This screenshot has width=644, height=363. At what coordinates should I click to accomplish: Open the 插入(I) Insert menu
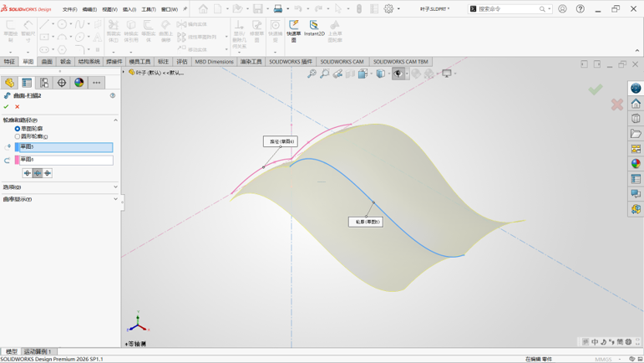[129, 9]
